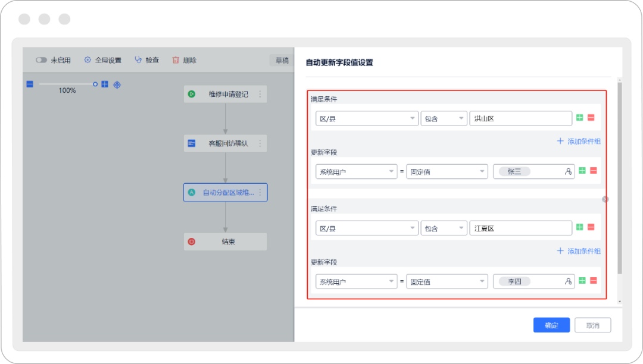Click green plus beside 洪山区 condition
643x364 pixels.
(x=580, y=118)
